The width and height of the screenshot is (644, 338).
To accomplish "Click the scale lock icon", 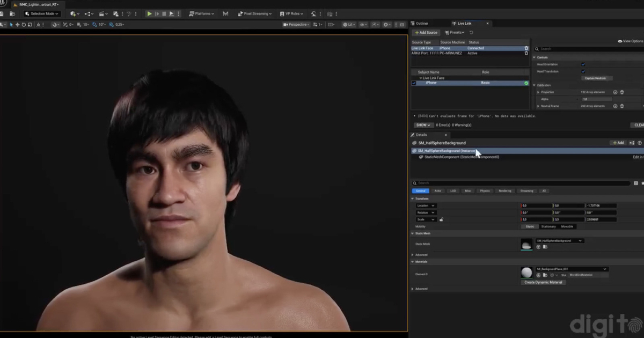I will [441, 219].
